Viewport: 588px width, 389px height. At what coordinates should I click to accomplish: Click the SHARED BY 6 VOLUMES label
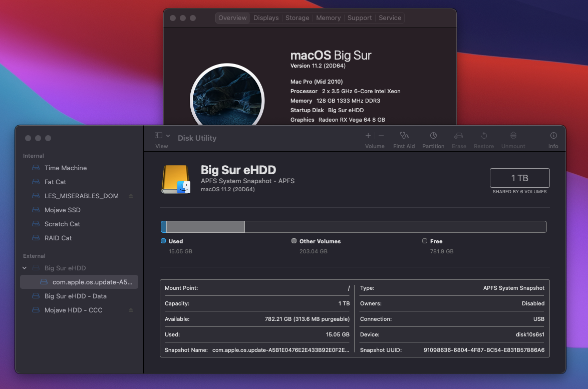coord(520,192)
